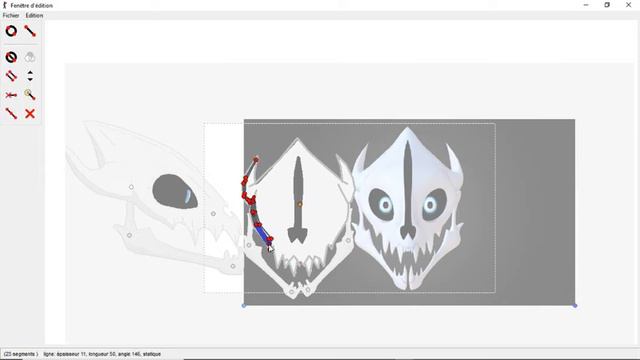Image resolution: width=640 pixels, height=360 pixels.
Task: Click the line with magnifier icon
Action: [x=30, y=95]
